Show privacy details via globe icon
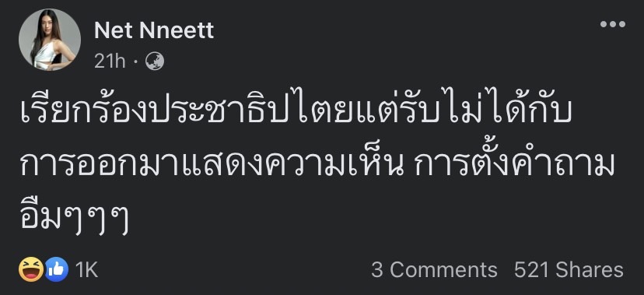 (x=155, y=61)
